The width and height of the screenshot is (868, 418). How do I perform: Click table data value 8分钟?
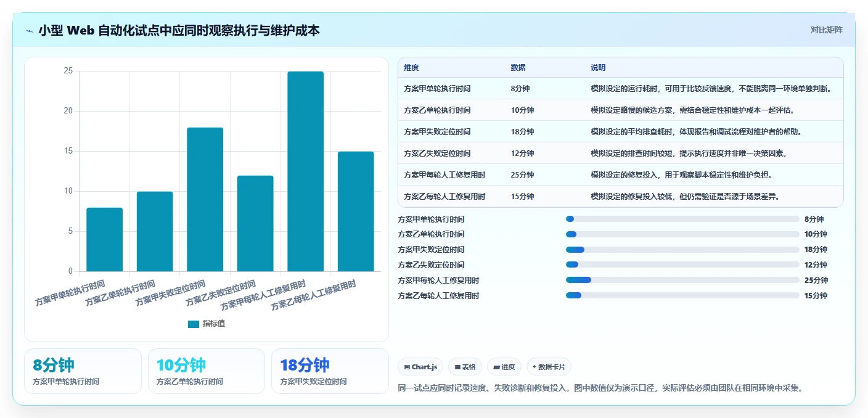tap(520, 89)
